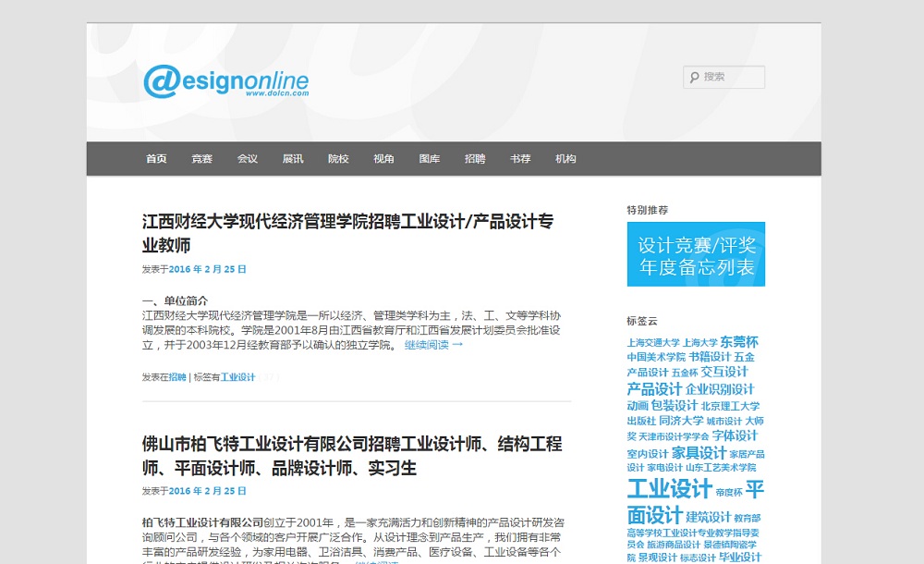Click the Designonline site logo
The height and width of the screenshot is (564, 924).
tap(226, 81)
